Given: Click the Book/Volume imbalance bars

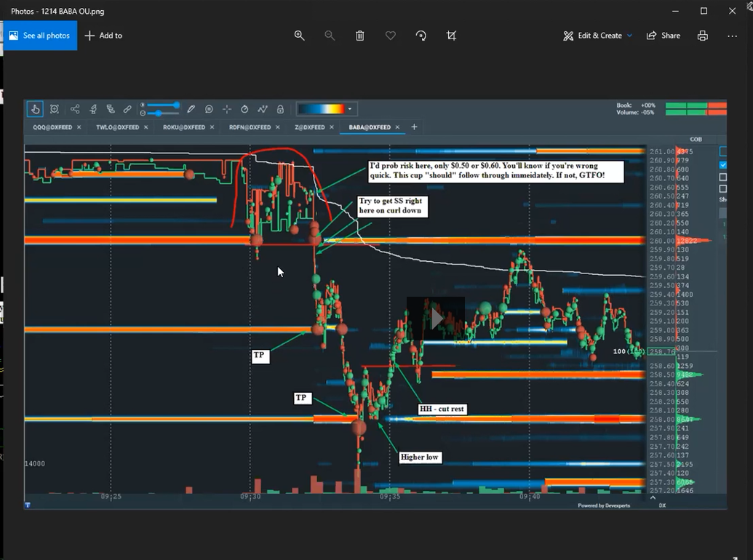Looking at the screenshot, I should click(696, 109).
